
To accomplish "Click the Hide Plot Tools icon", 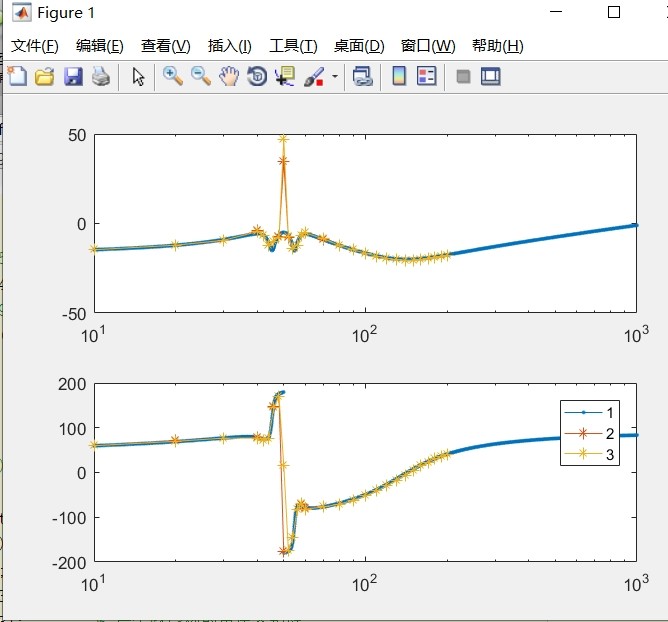I will coord(464,77).
